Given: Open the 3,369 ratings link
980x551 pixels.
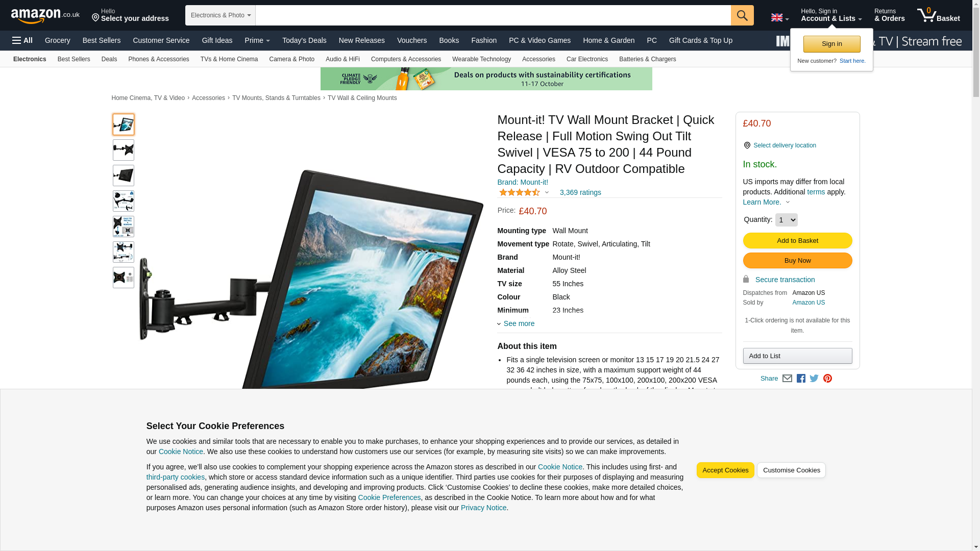Looking at the screenshot, I should click(x=580, y=192).
